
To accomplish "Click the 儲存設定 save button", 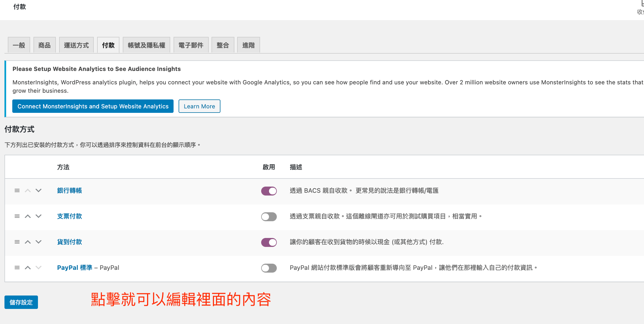I will [x=21, y=302].
